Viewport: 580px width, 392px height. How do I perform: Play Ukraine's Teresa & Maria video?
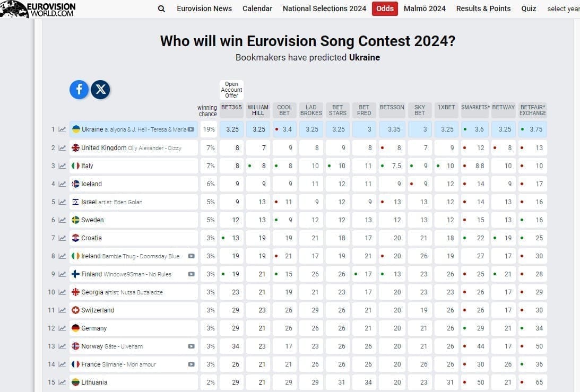pos(191,129)
